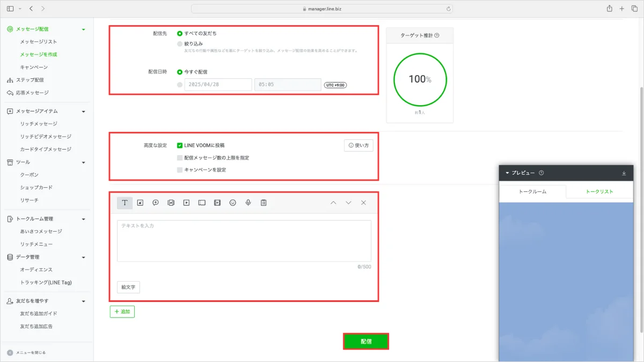This screenshot has height=362, width=644.
Task: Collapse the トークルーム管理 sidebar section
Action: tap(83, 219)
